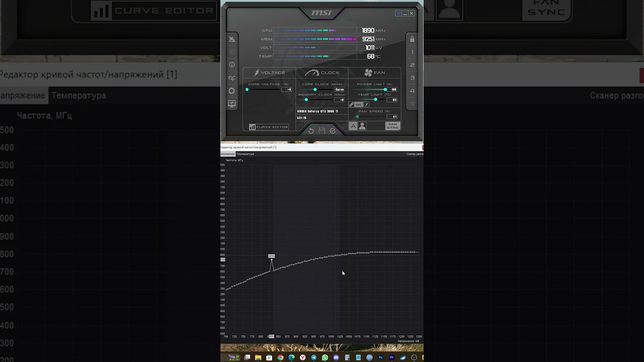Toggle the ON limit switch
Screen dimensions: 644x362
coord(359,105)
